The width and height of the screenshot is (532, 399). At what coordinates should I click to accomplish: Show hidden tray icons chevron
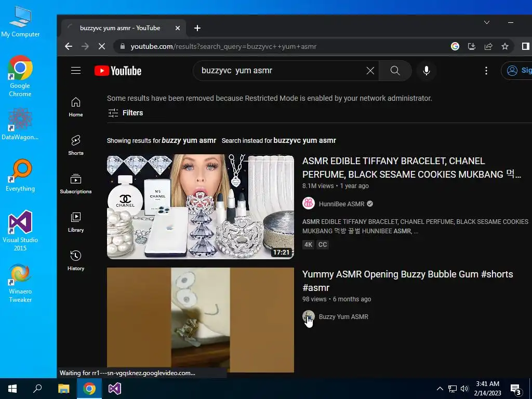tap(440, 389)
